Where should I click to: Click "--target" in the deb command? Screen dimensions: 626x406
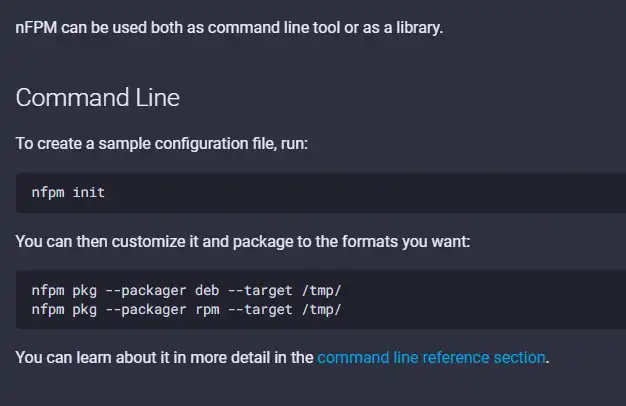coord(260,290)
